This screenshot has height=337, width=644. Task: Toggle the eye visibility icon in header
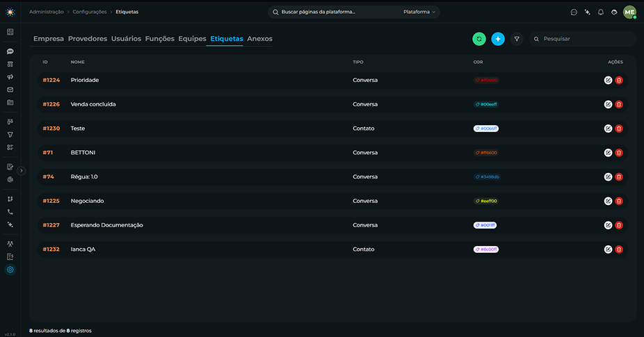[614, 13]
